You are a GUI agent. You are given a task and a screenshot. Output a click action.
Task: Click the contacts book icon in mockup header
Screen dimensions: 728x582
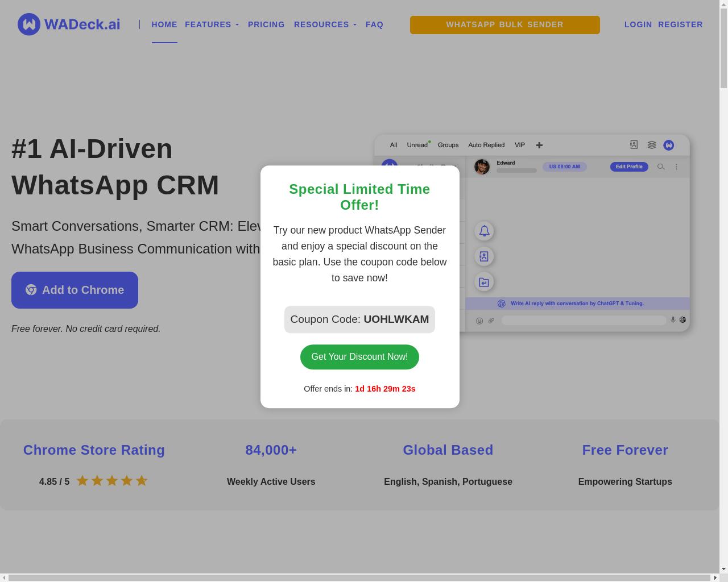point(634,145)
